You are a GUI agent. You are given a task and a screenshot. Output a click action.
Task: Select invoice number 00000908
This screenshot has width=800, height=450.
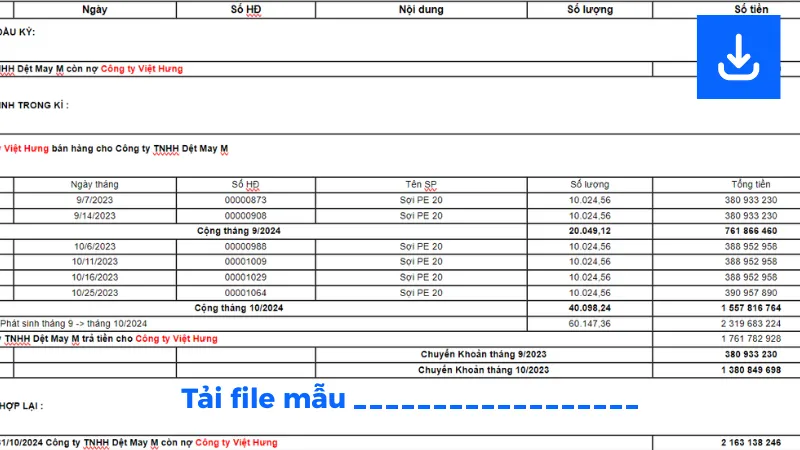pos(245,216)
